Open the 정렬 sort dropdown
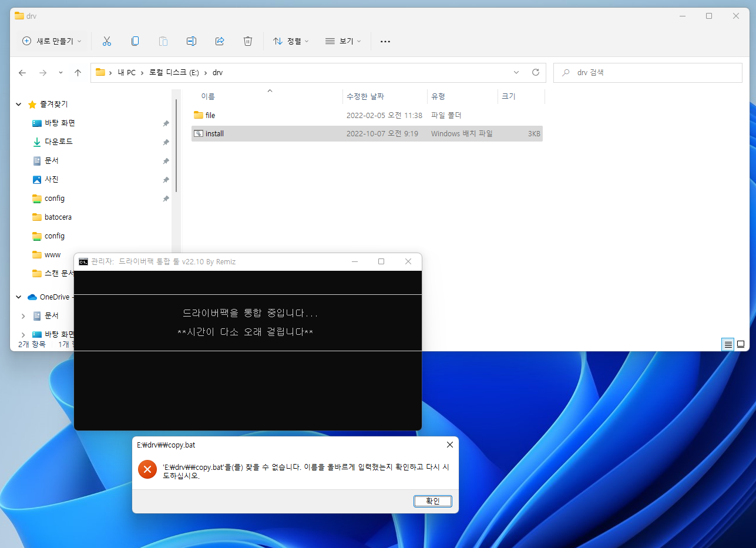The width and height of the screenshot is (756, 548). pos(291,41)
